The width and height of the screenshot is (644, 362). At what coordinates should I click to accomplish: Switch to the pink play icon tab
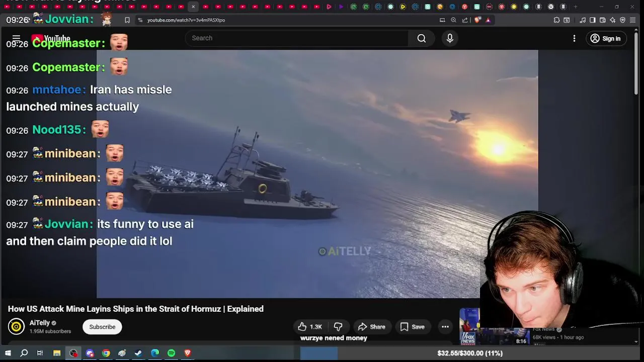(329, 7)
